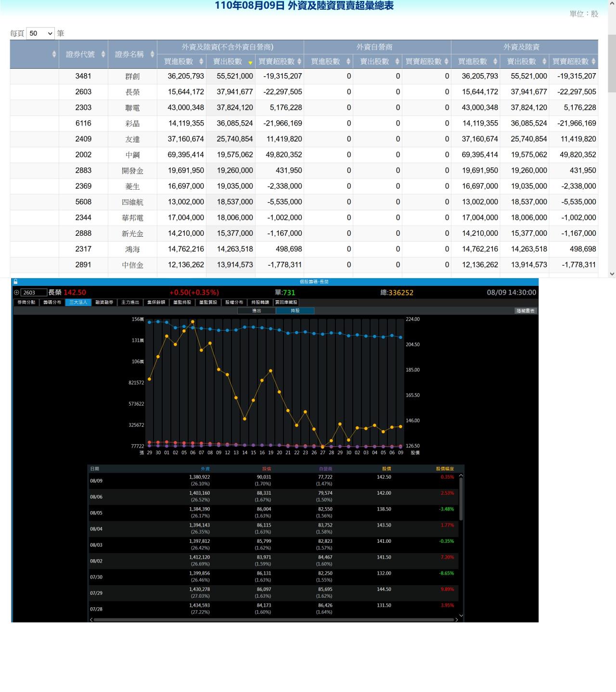Click the lock icon in the chart window title bar

pyautogui.click(x=15, y=282)
